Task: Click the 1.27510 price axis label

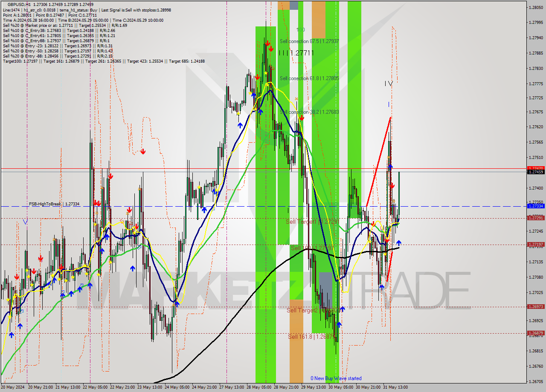Action: [x=536, y=157]
